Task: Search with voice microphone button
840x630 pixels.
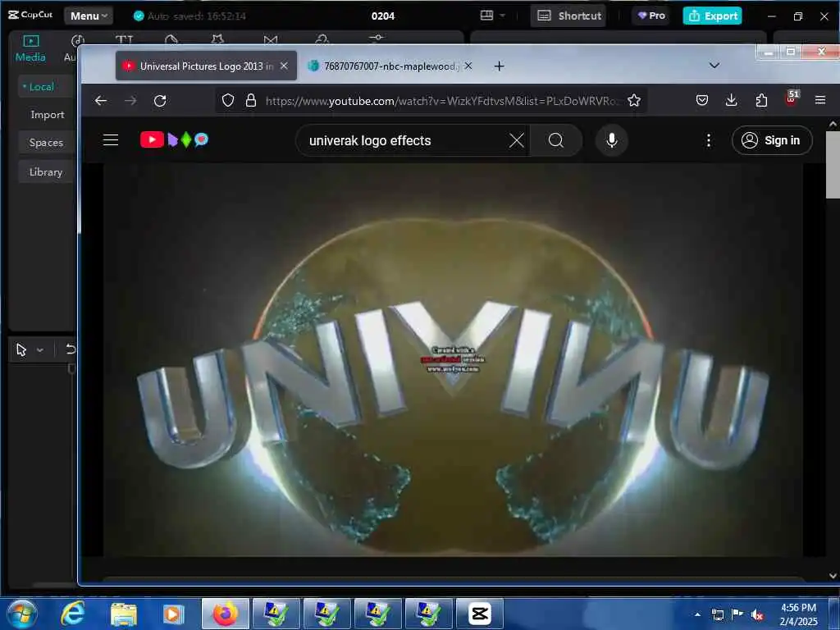Action: (x=612, y=140)
